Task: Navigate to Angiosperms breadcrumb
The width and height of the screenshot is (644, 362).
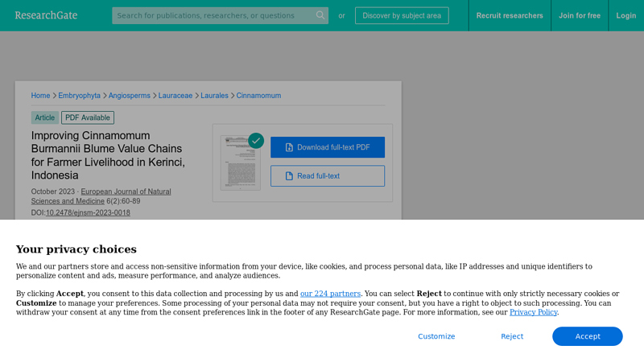Action: tap(129, 96)
